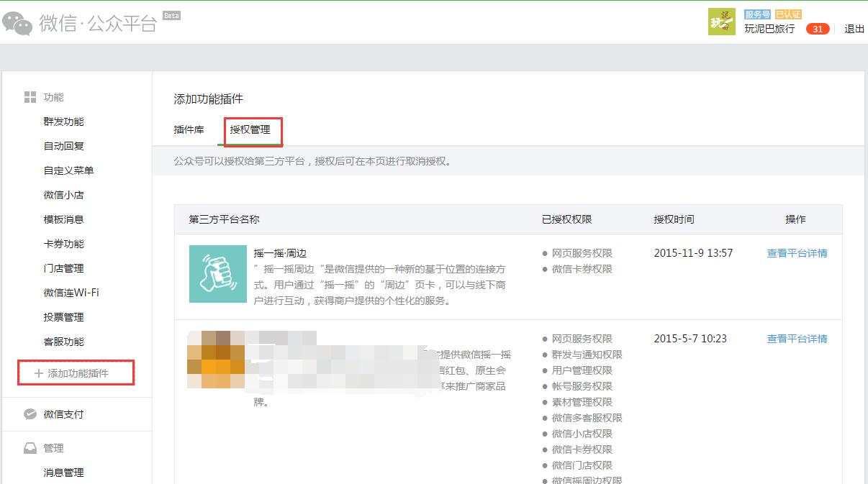This screenshot has height=484, width=868.
Task: Click 退出 to log out
Action: 854,29
